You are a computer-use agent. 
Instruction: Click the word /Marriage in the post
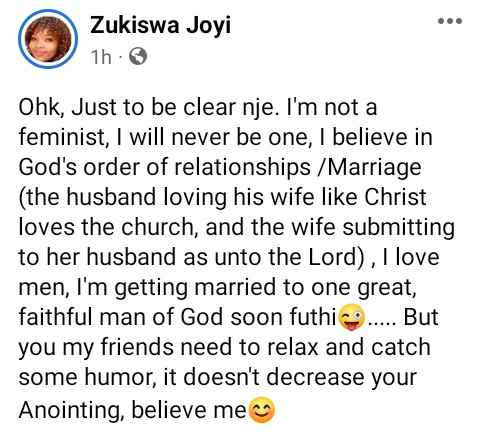click(x=370, y=168)
